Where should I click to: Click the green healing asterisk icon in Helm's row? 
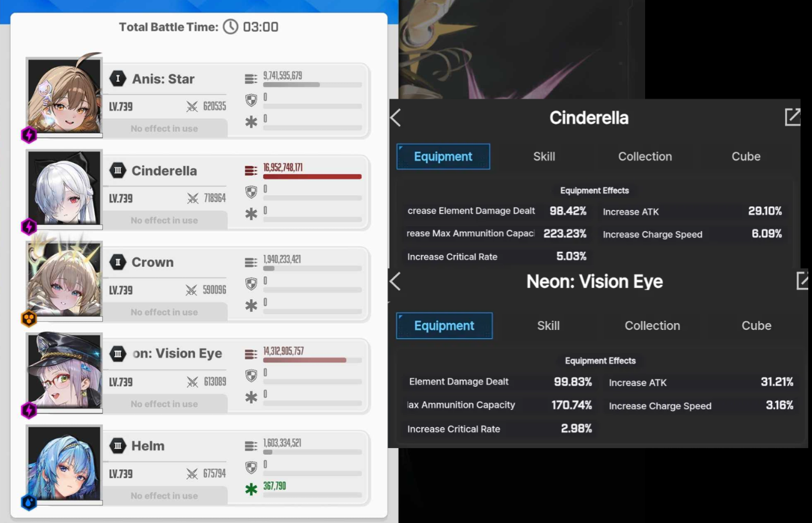[251, 489]
